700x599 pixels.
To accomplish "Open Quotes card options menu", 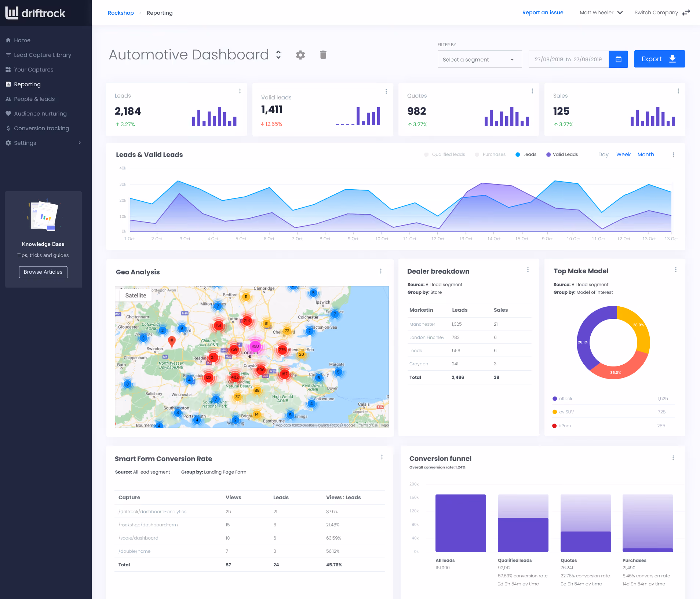I will 532,91.
